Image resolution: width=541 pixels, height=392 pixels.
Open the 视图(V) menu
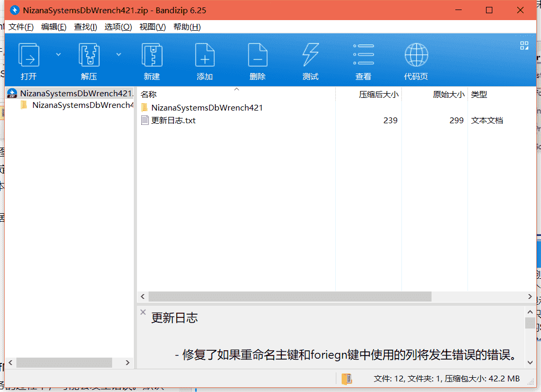point(152,27)
